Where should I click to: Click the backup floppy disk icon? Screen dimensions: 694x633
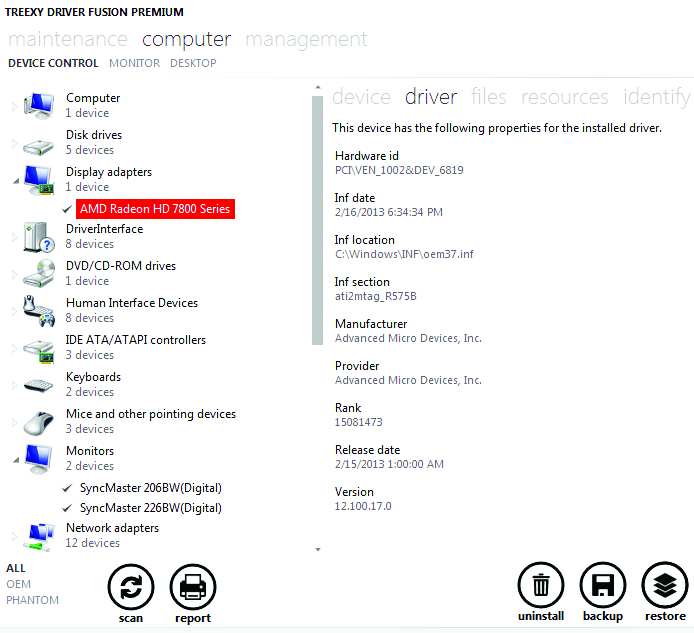tap(603, 585)
